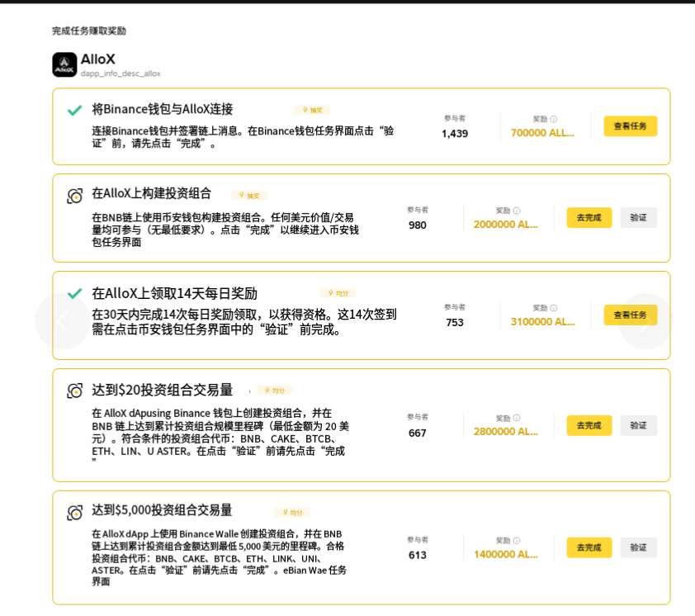The width and height of the screenshot is (695, 616).
Task: Click the 均分 tag on $20 trading volume task
Action: (x=274, y=391)
